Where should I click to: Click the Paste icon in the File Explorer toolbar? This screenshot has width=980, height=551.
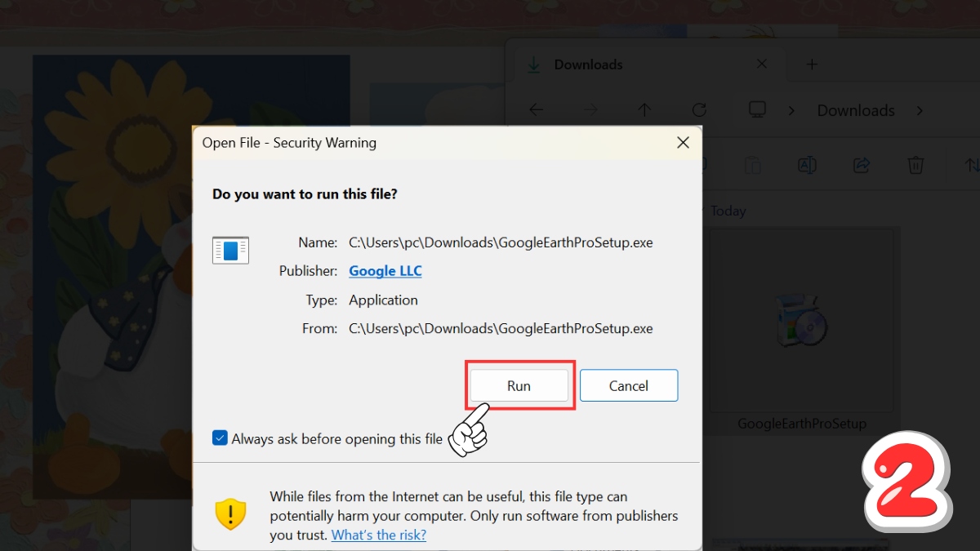pos(752,166)
